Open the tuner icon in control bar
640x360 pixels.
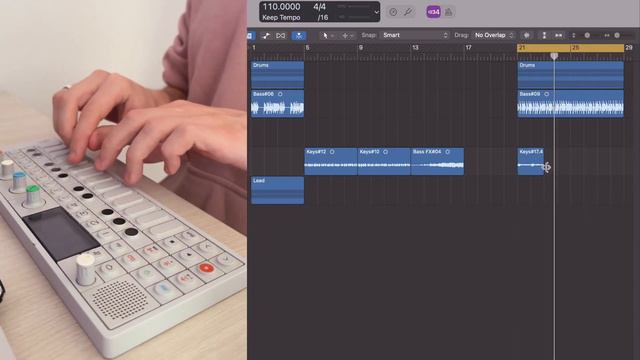[408, 12]
